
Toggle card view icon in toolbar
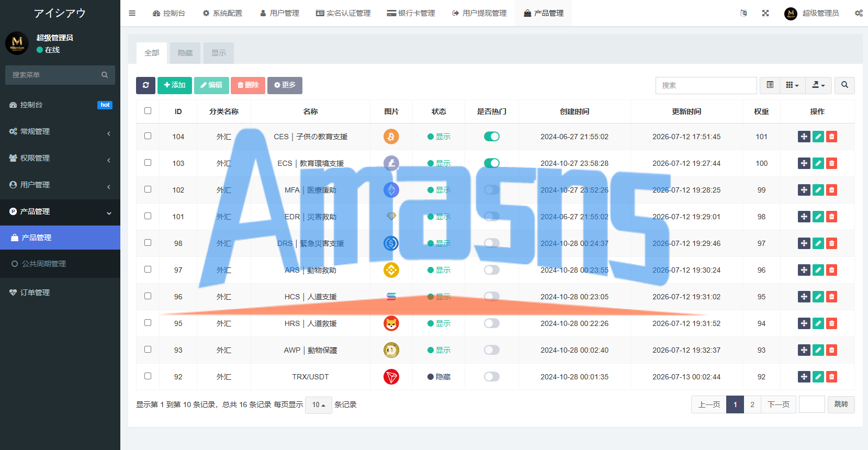pyautogui.click(x=770, y=85)
